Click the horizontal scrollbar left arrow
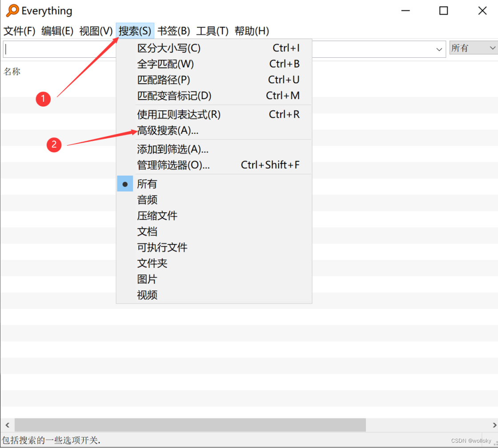 7,425
